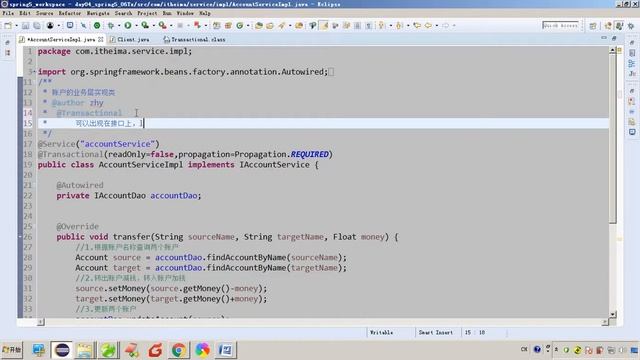
Task: Click the Writable status entry
Action: tap(381, 333)
